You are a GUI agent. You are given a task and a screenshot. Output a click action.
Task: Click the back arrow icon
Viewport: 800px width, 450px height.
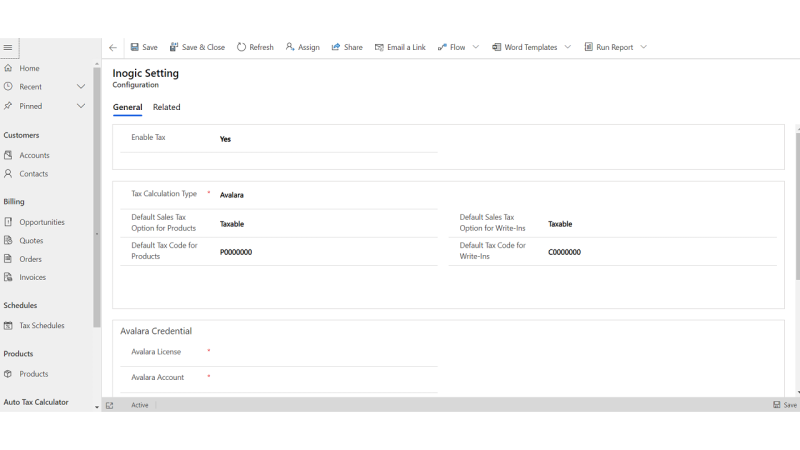tap(113, 47)
